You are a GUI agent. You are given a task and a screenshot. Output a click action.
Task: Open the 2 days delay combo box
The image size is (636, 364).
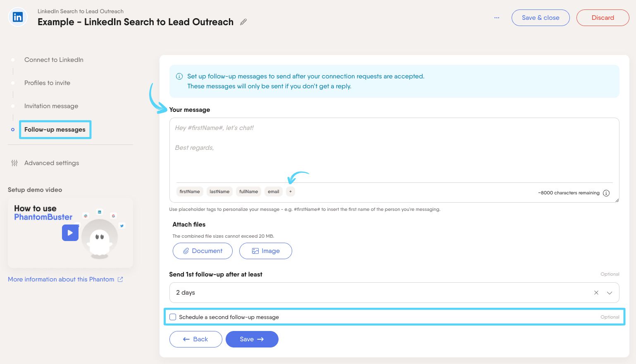pyautogui.click(x=394, y=293)
